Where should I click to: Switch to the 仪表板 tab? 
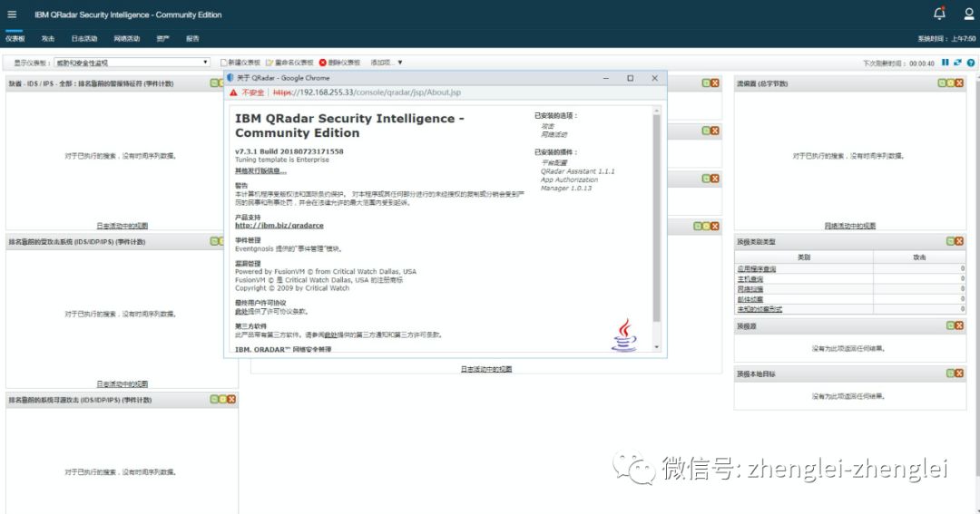15,39
